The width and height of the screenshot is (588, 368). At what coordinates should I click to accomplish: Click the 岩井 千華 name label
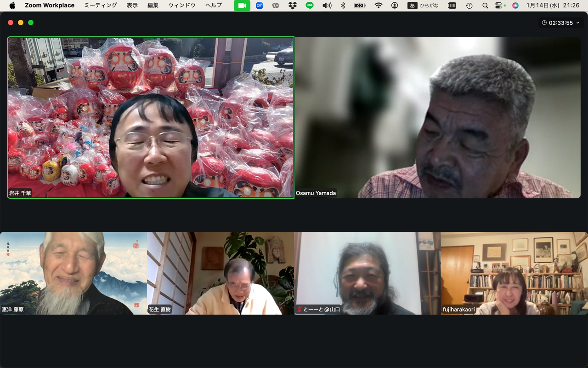[x=20, y=193]
